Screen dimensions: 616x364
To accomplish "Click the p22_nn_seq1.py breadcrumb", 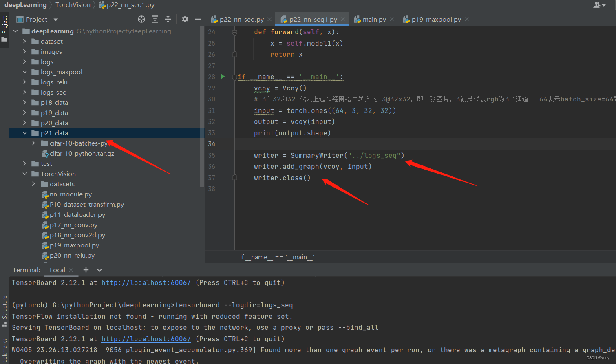I will point(127,5).
